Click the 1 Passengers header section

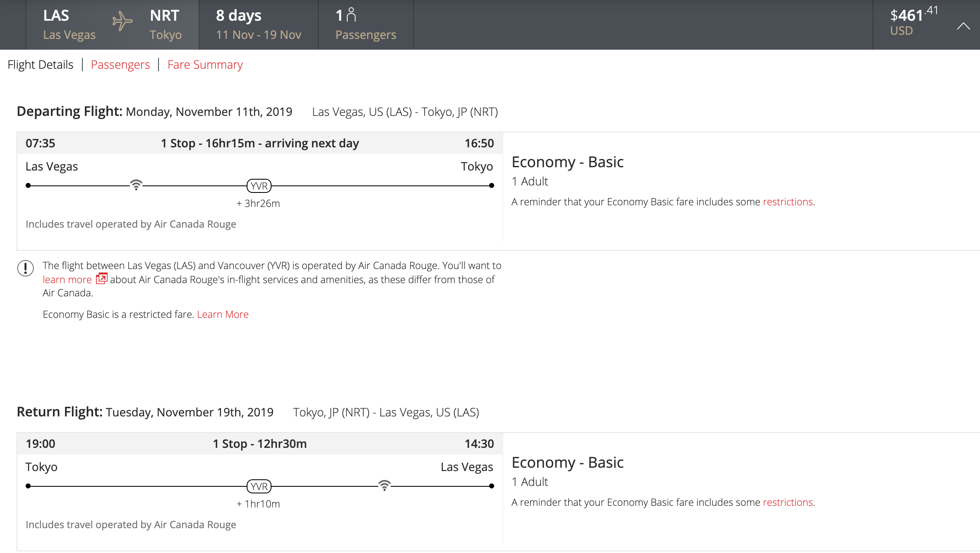[x=365, y=25]
